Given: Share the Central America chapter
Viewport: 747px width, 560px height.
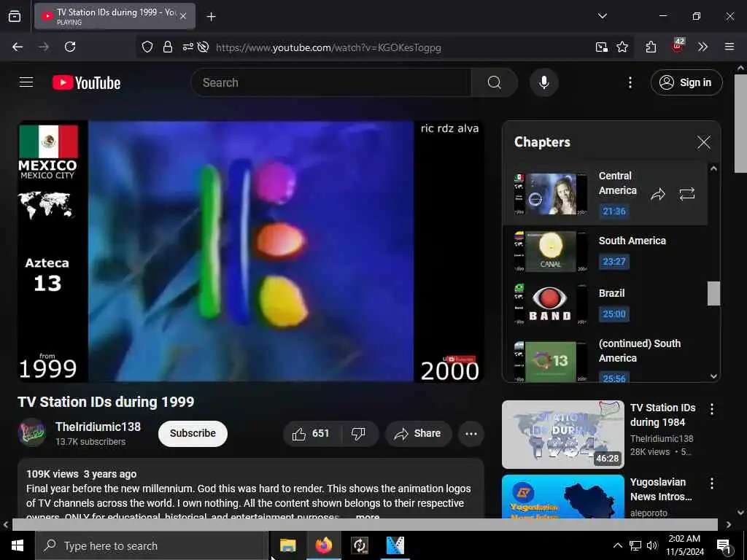Looking at the screenshot, I should tap(658, 194).
